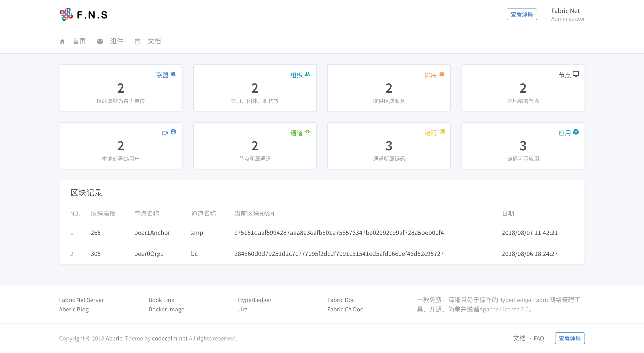
Task: Click the cube icon beside 组件
Action: 100,41
